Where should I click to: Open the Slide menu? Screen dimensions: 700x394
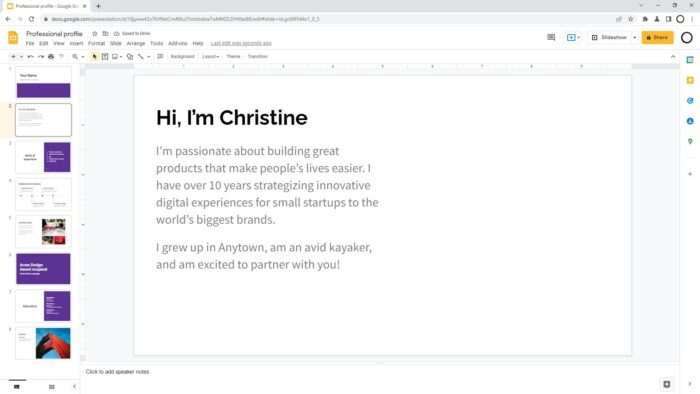pos(116,43)
